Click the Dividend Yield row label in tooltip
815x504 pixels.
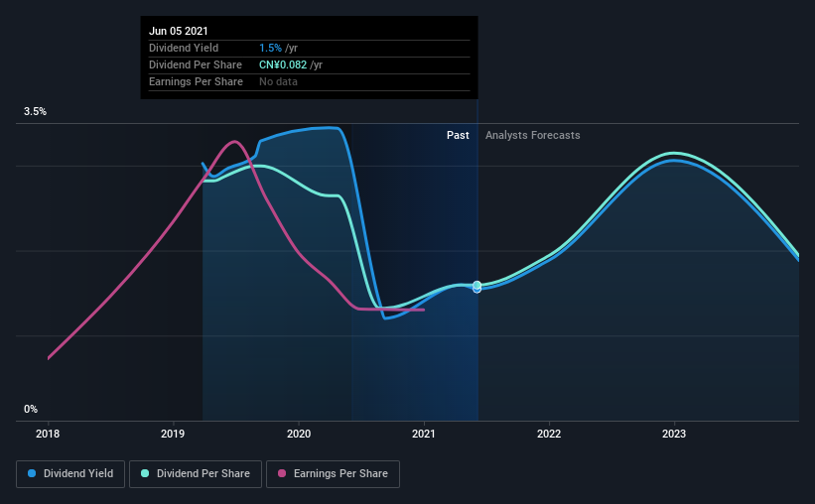pyautogui.click(x=184, y=48)
